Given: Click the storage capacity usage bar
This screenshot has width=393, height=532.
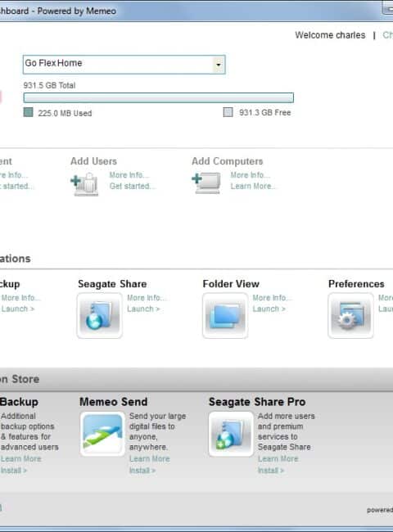Looking at the screenshot, I should coord(159,97).
